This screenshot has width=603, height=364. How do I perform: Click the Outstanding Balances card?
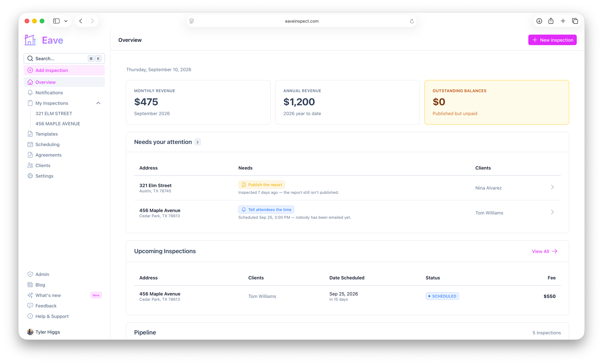coord(497,102)
